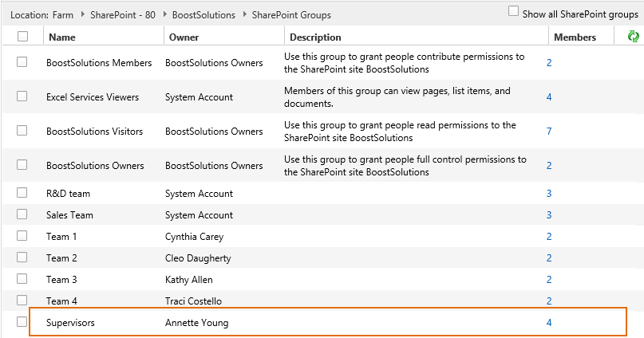Open member count 7 for BoostSolutions Visitors
The image size is (644, 338).
tap(549, 131)
